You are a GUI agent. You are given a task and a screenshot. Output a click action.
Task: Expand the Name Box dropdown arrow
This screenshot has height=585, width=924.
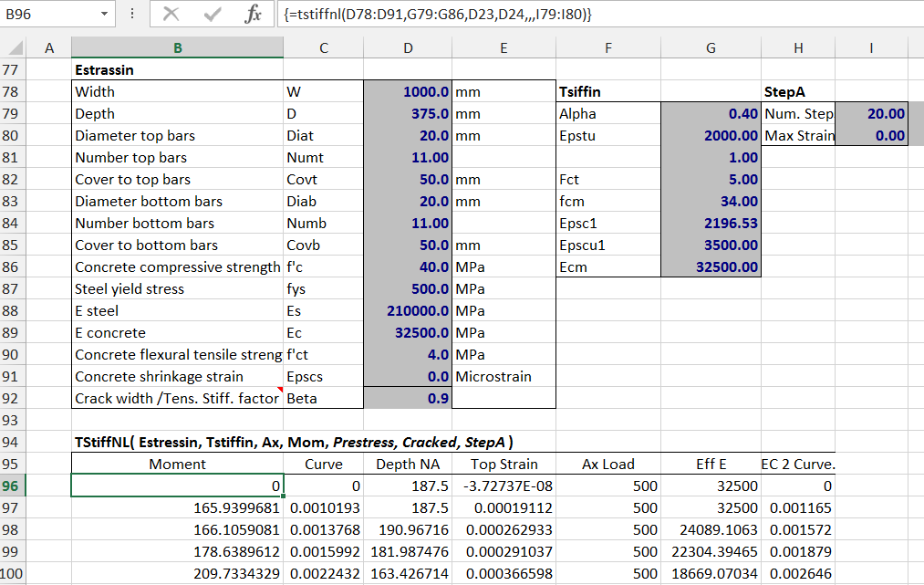pos(105,15)
